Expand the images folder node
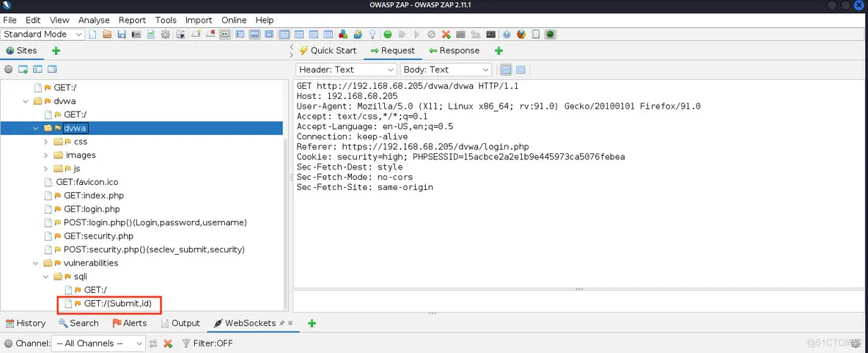Image resolution: width=868 pixels, height=353 pixels. [x=46, y=155]
